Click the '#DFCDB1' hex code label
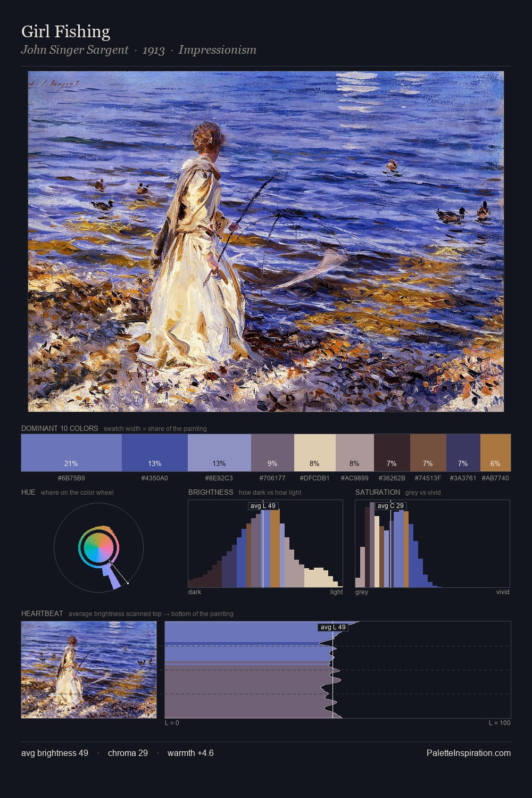 tap(315, 478)
